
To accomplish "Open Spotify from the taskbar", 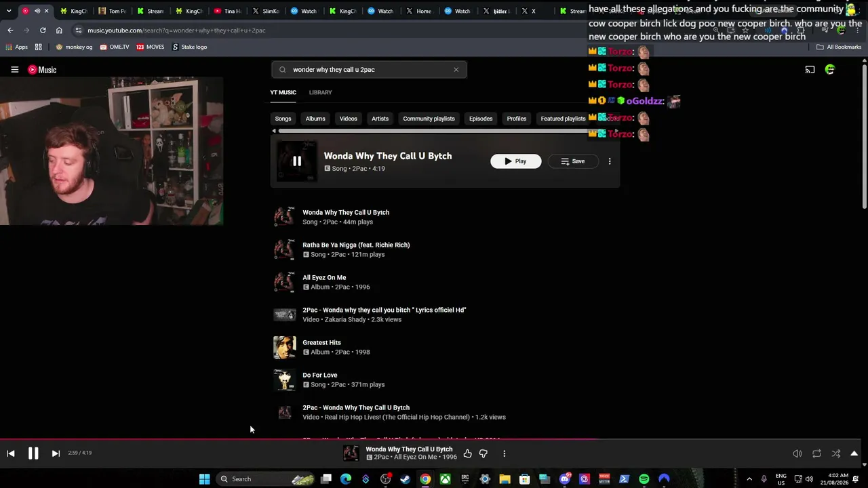I will pyautogui.click(x=644, y=479).
